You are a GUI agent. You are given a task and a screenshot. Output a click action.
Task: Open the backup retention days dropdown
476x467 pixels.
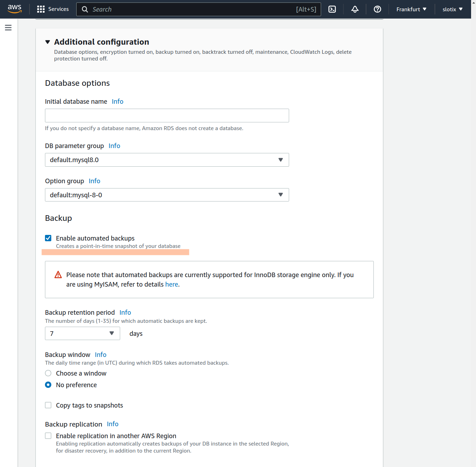tap(83, 333)
